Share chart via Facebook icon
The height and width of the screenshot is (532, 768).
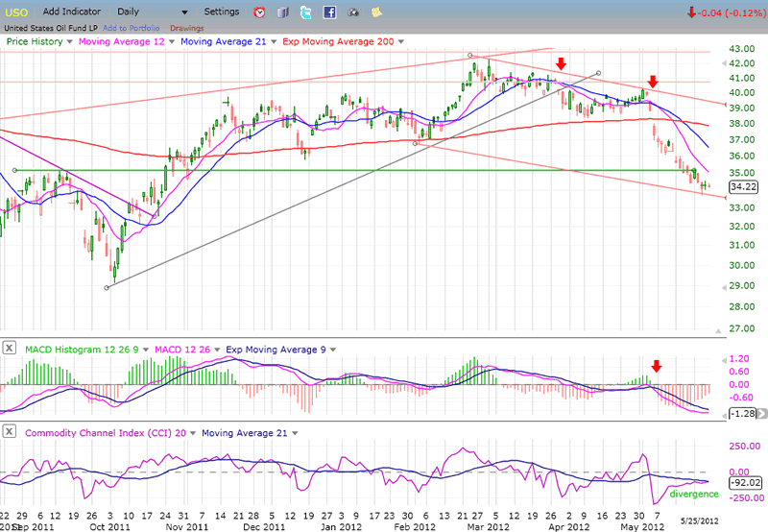(x=329, y=12)
